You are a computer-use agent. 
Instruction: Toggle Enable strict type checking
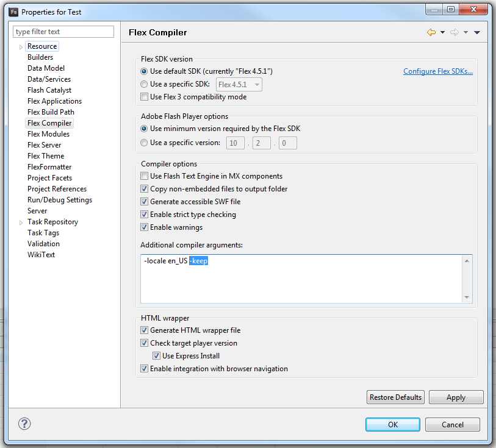(144, 214)
